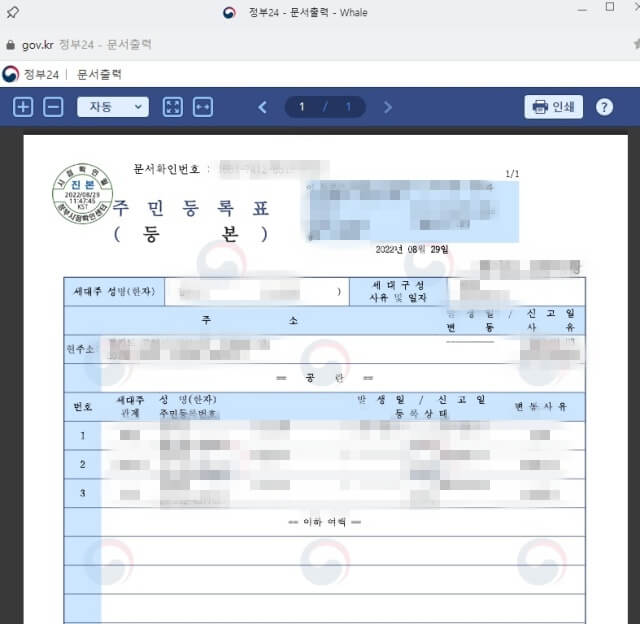This screenshot has height=624, width=640.
Task: Click the 주민등록표 document title
Action: (191, 208)
